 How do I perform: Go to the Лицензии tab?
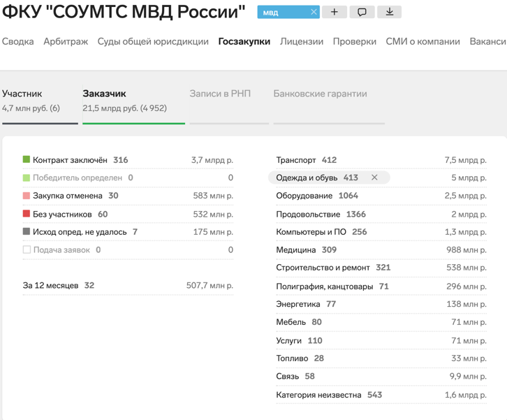302,42
